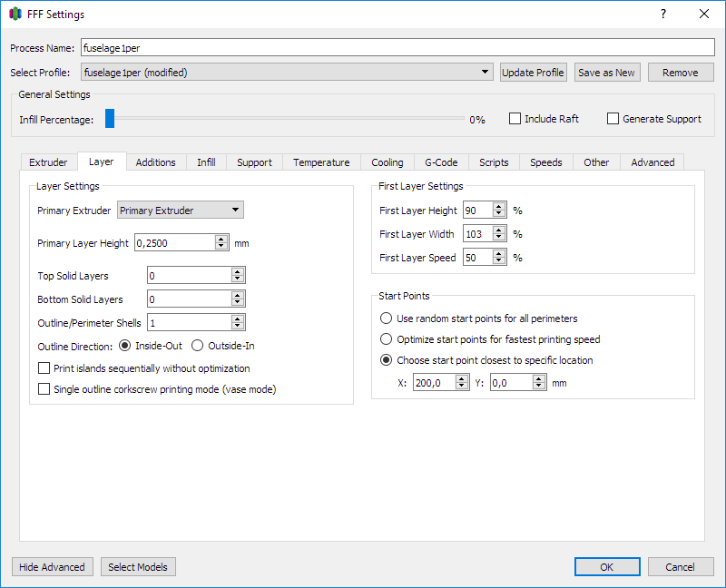Click the help question mark icon
The width and height of the screenshot is (726, 588).
pos(663,14)
